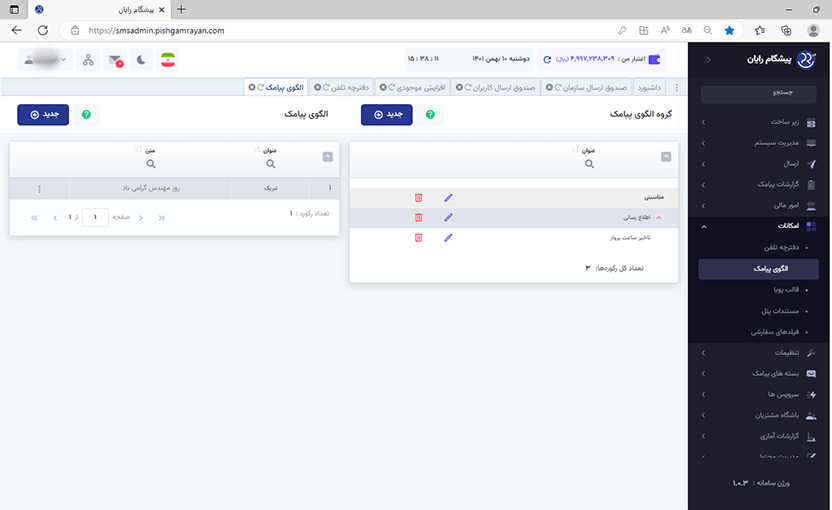Click the گزارشات آماری chart icon
832x510 pixels.
(811, 436)
